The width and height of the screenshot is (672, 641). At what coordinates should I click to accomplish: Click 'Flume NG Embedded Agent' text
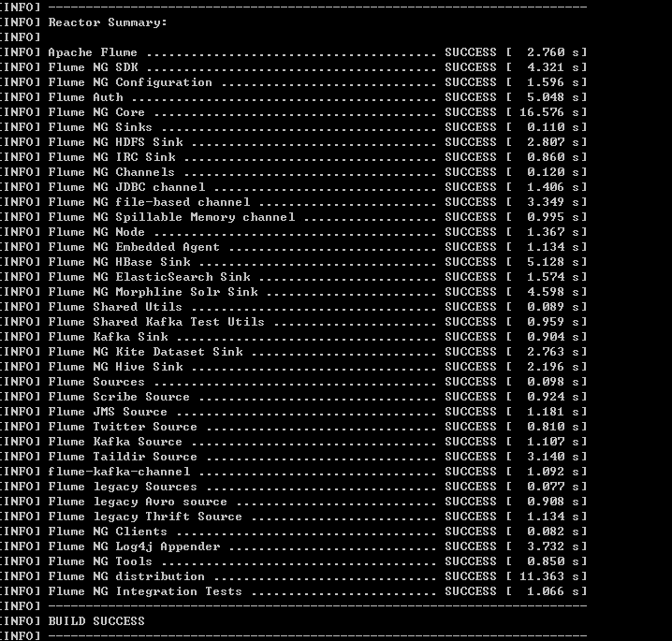134,247
